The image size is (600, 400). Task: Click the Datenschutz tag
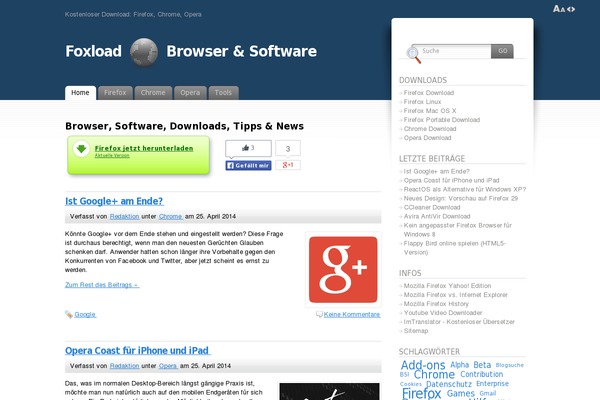click(x=449, y=384)
